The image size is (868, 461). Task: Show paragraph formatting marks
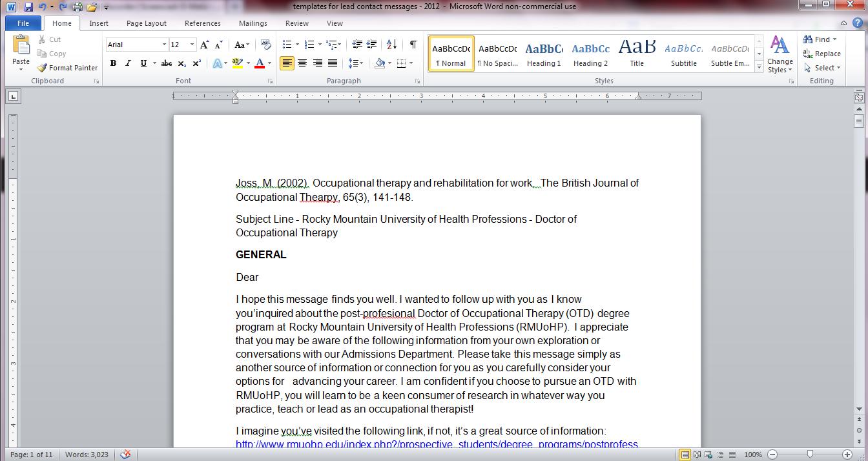point(411,44)
